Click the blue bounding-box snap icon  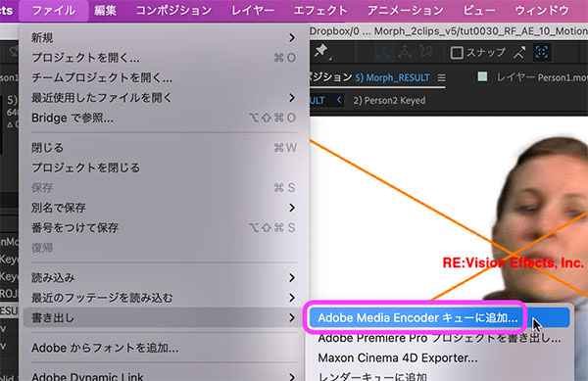click(x=542, y=53)
